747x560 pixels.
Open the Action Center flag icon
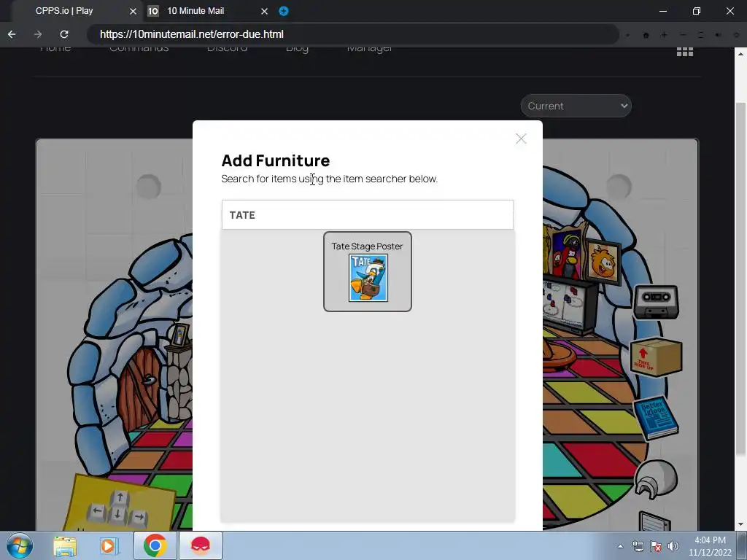[x=656, y=546]
